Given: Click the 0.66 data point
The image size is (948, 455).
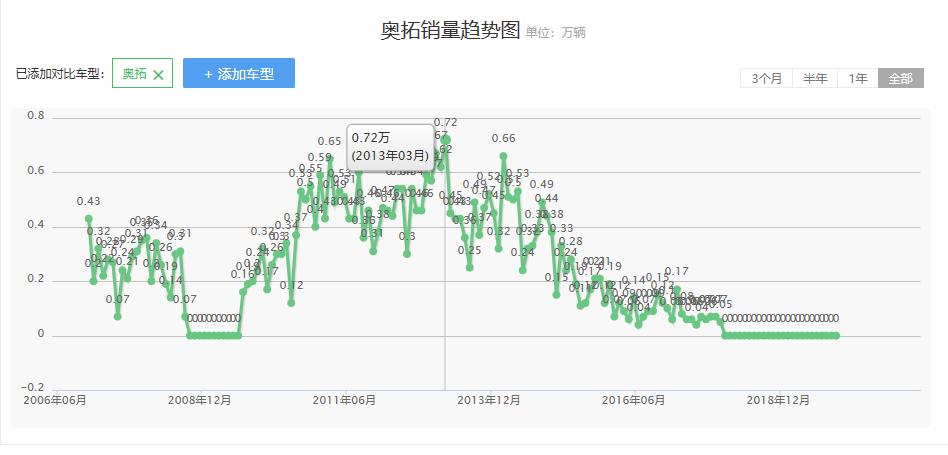Looking at the screenshot, I should [x=503, y=156].
